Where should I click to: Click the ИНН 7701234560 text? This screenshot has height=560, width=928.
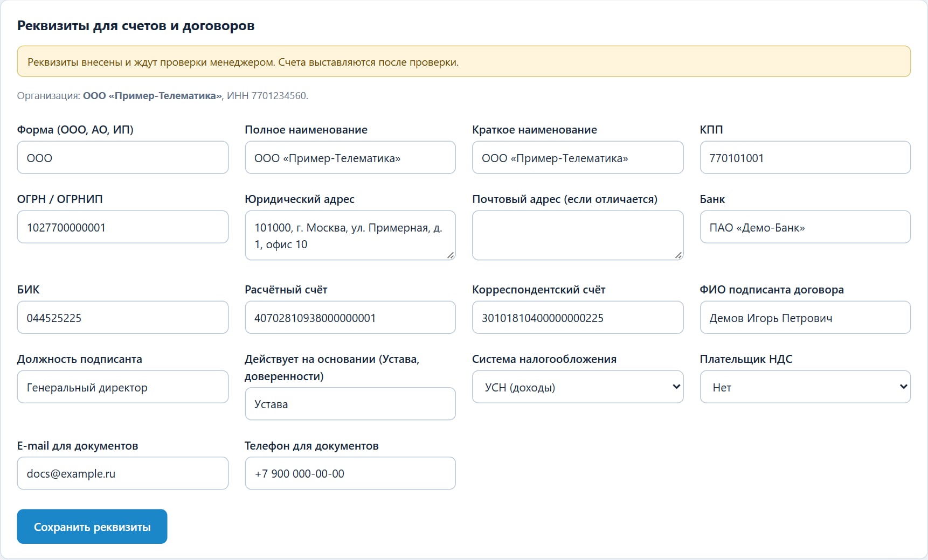tap(266, 96)
